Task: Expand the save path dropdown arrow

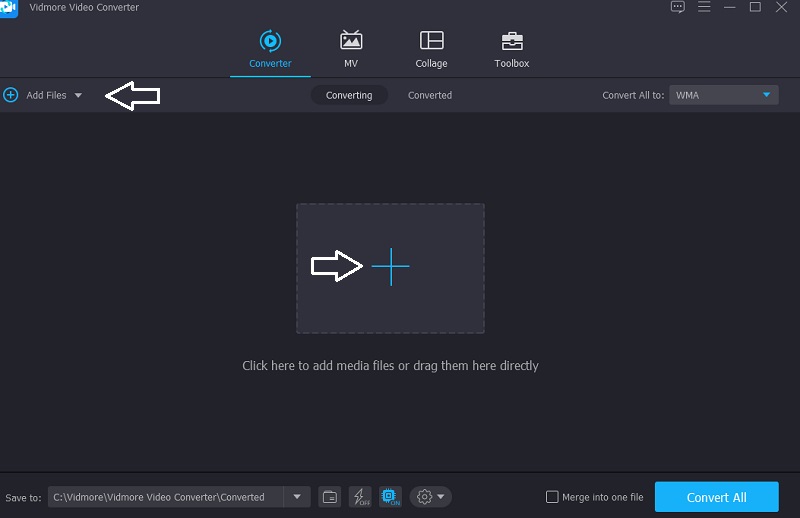Action: coord(297,497)
